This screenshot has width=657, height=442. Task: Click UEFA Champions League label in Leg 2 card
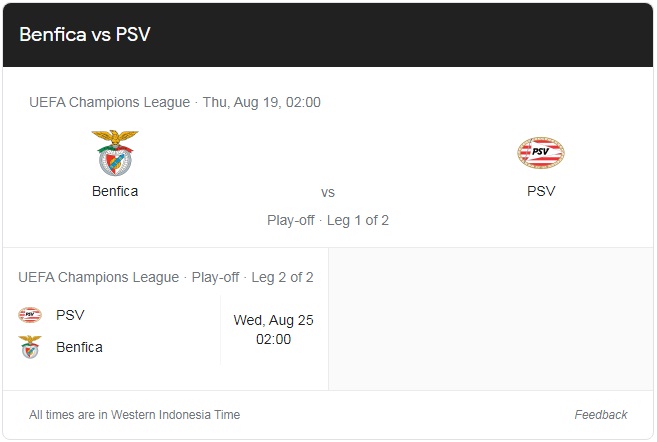98,277
